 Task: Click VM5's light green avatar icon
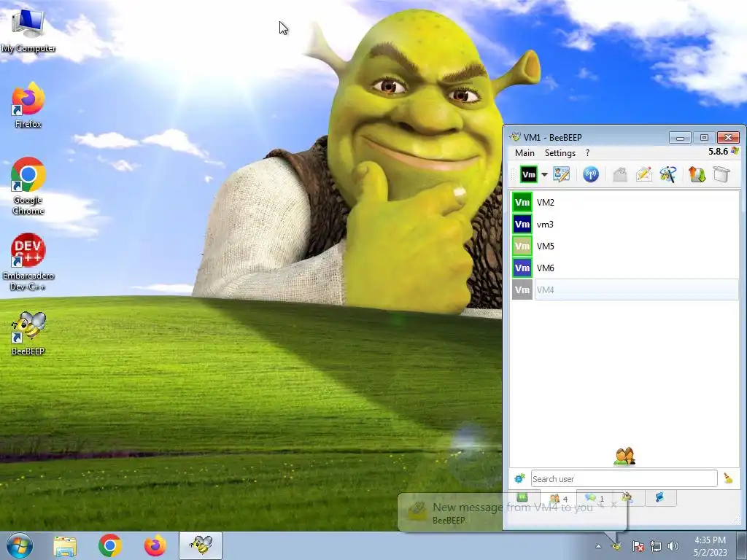522,246
